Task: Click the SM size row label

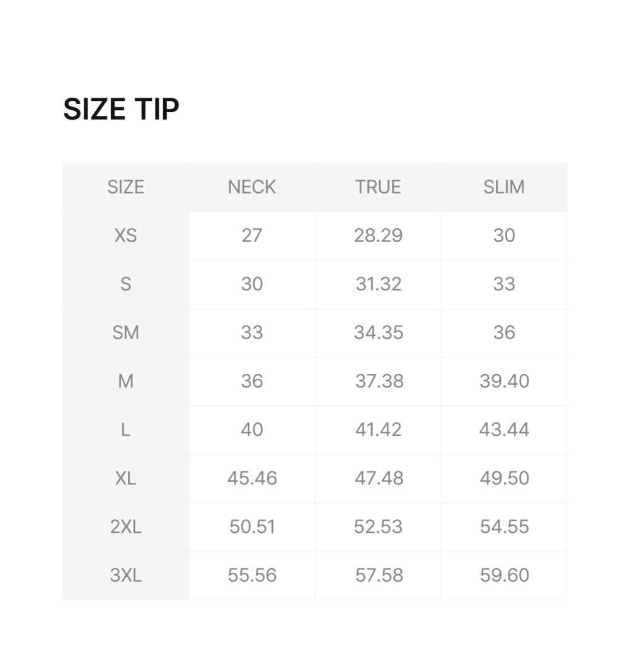Action: click(x=125, y=333)
